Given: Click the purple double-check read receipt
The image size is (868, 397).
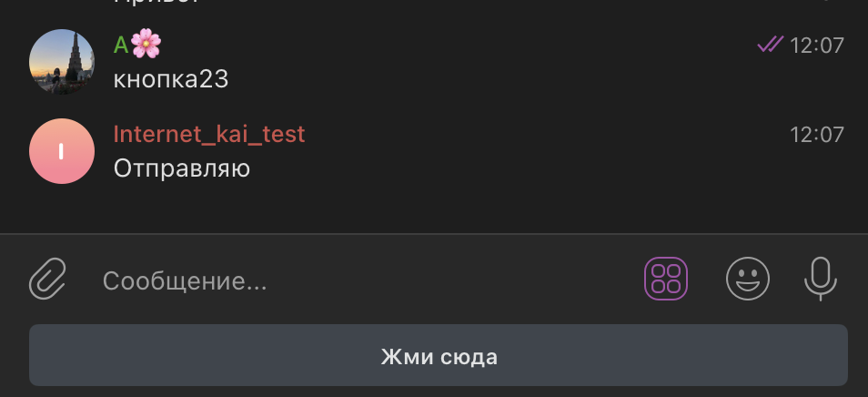Looking at the screenshot, I should (770, 44).
